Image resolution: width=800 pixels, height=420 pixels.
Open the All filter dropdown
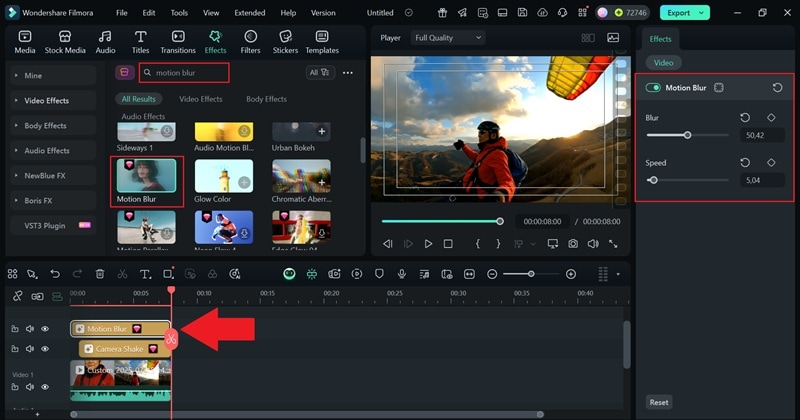(320, 72)
